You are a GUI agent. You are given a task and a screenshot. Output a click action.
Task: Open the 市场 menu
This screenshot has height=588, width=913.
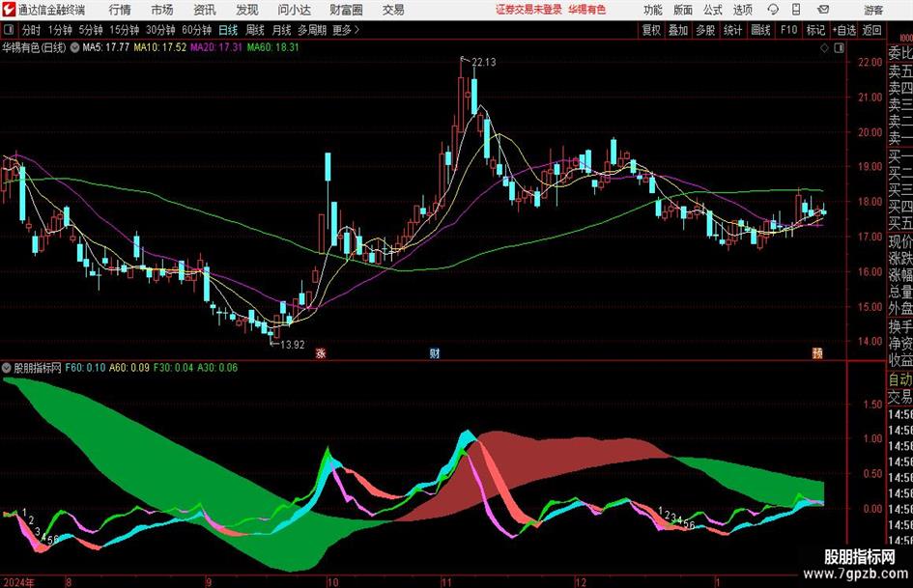(162, 10)
